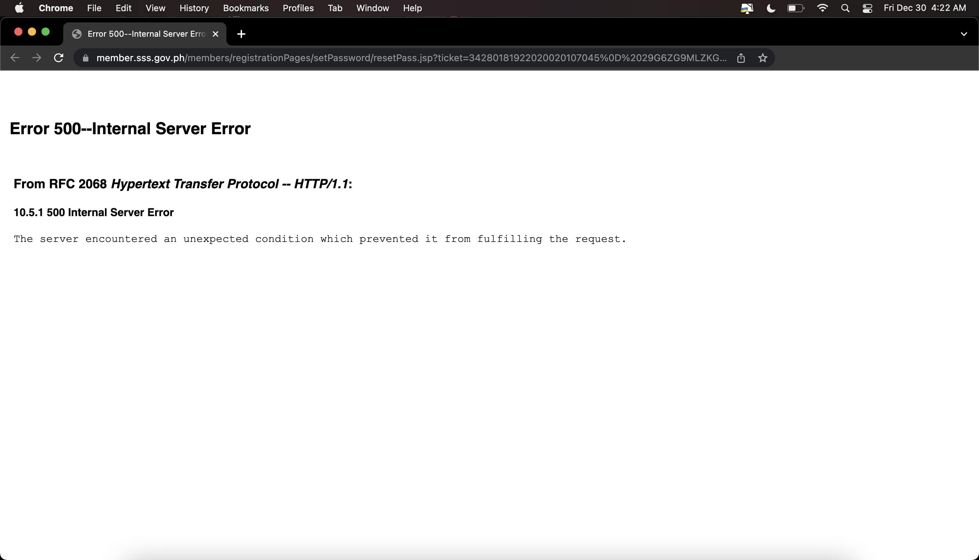Open the Chrome Help menu
Screen dimensions: 979x560
[412, 8]
